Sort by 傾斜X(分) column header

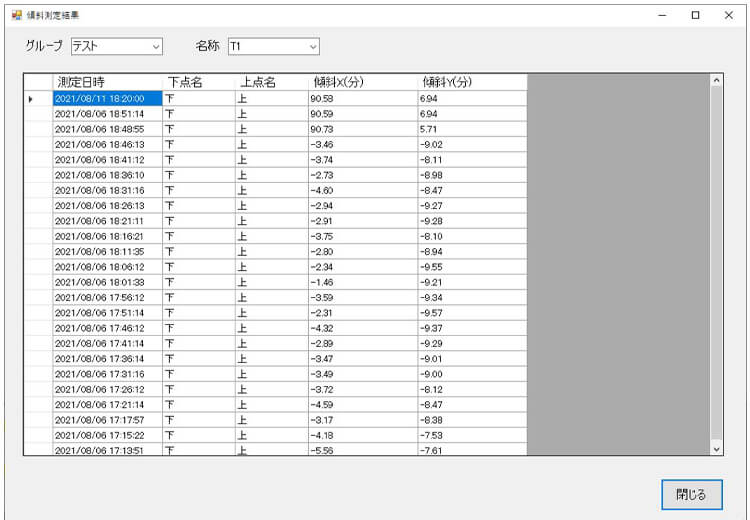tap(363, 82)
